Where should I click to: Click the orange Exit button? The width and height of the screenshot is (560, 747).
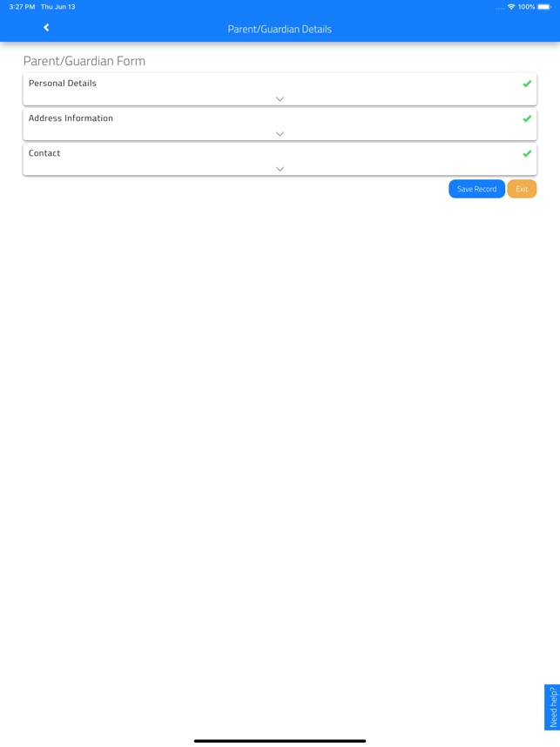coord(522,189)
